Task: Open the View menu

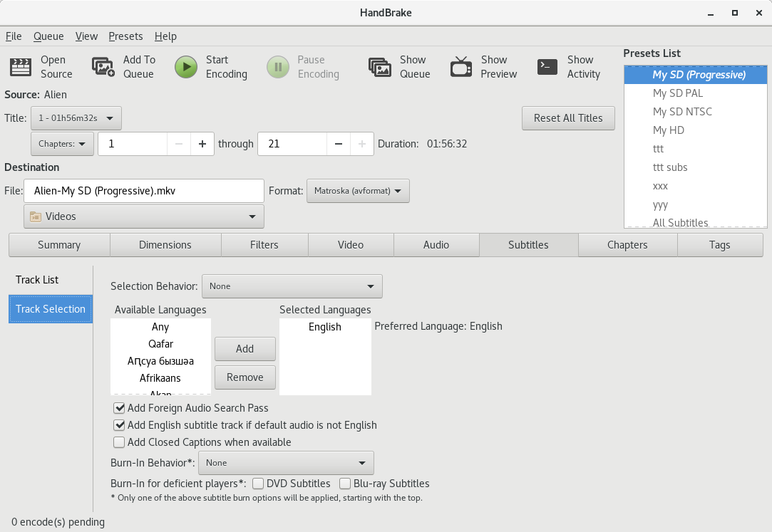Action: tap(86, 36)
